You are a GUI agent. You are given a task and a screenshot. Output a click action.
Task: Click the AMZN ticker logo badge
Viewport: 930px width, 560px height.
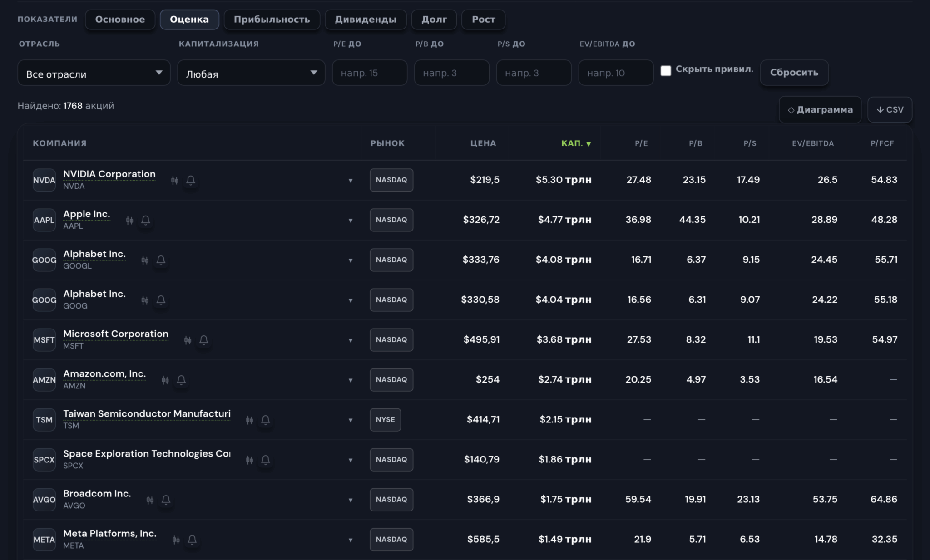tap(44, 380)
